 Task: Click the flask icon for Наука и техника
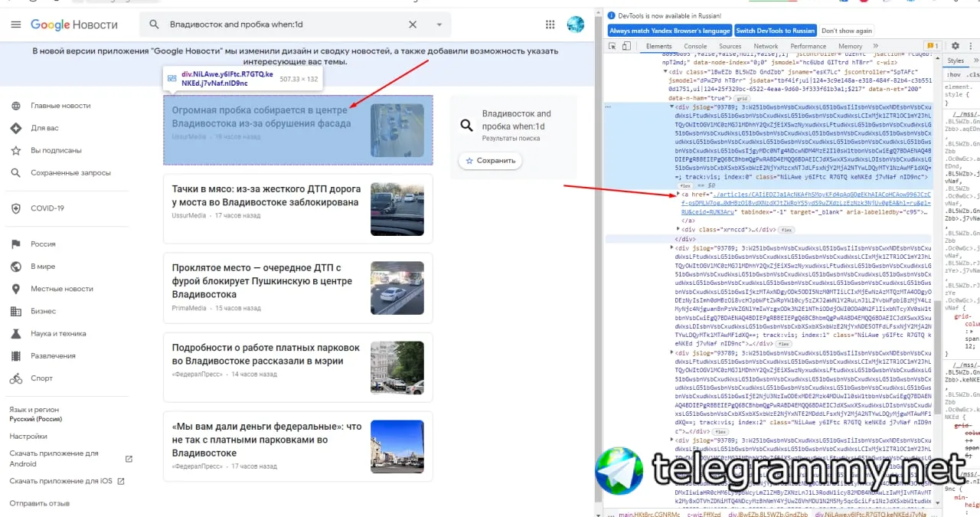(x=16, y=334)
